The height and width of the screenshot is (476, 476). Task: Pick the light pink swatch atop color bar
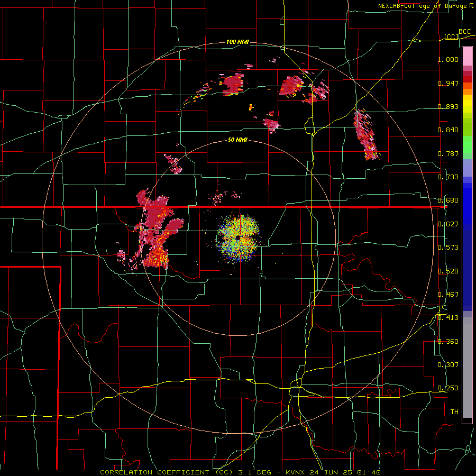(467, 56)
